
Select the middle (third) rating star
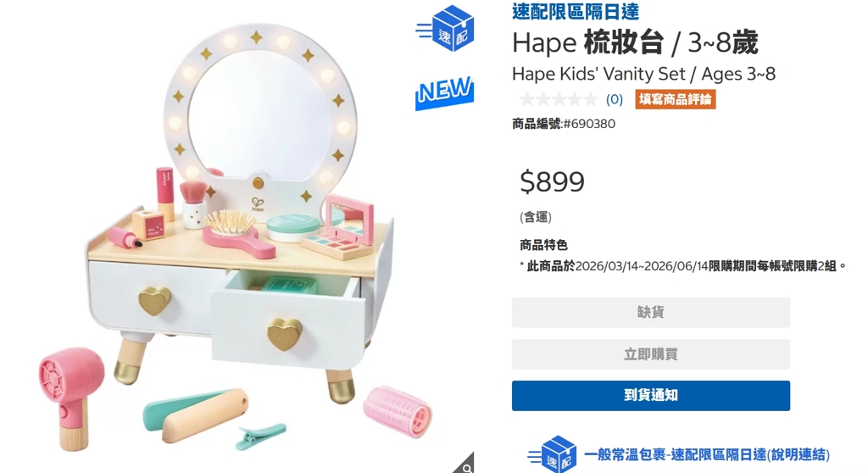point(559,99)
